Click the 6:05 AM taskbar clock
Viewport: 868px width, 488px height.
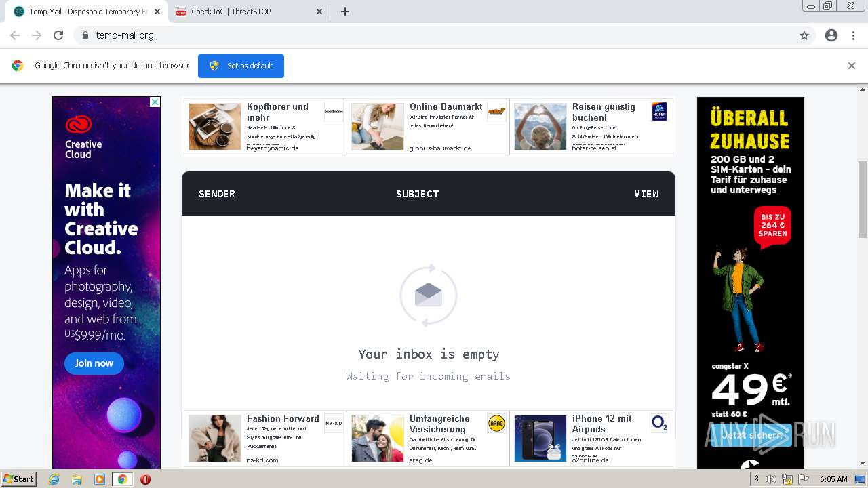click(833, 479)
